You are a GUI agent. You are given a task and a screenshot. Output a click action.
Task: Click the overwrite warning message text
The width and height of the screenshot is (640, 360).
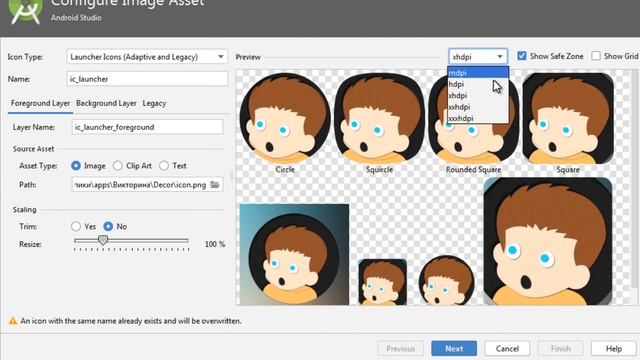[x=131, y=321]
